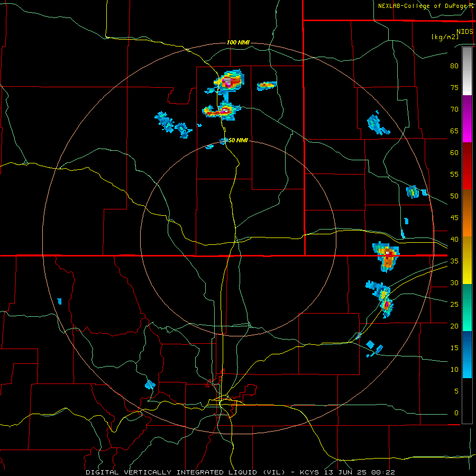Select the magenta-purple segment of the color scale
This screenshot has height=476, width=476.
tap(467, 118)
